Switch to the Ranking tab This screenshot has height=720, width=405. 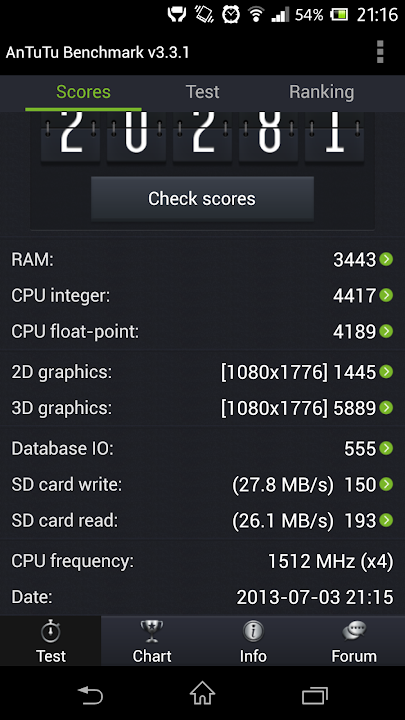click(321, 92)
